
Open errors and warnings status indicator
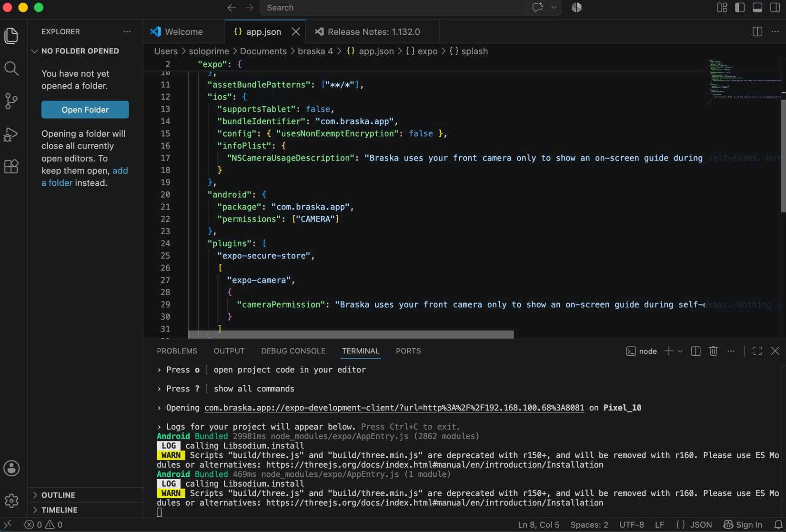click(x=43, y=524)
